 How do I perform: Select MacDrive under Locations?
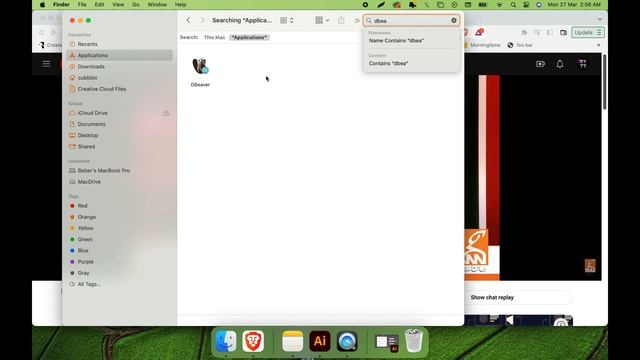119,182
